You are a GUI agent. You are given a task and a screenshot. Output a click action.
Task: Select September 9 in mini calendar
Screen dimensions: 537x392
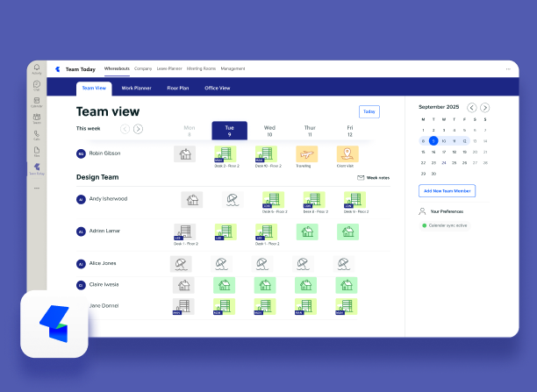433,140
